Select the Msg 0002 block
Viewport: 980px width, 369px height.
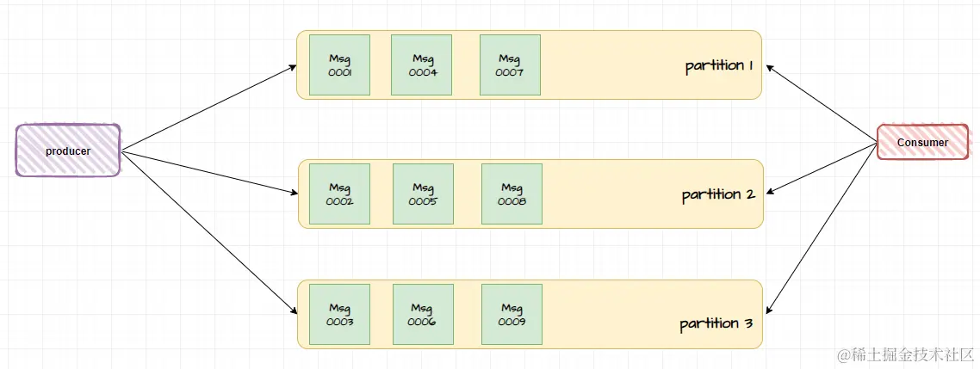[339, 194]
